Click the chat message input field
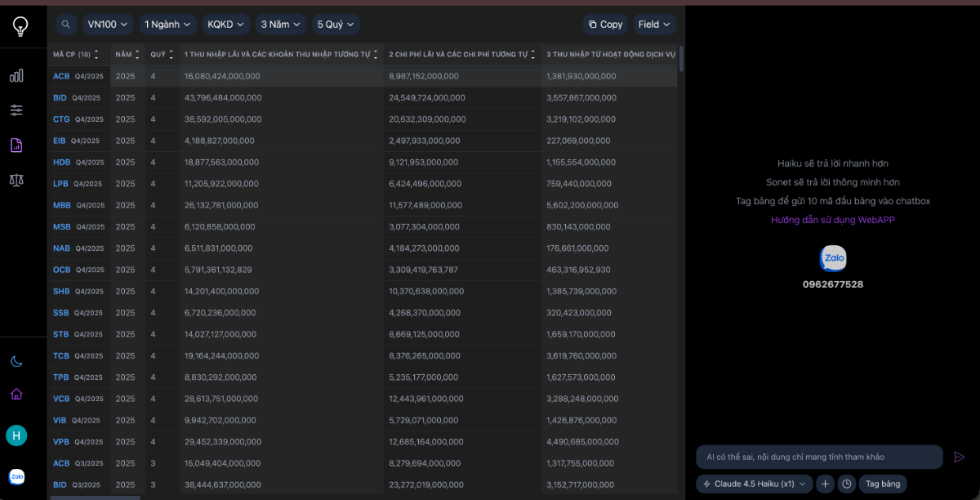 817,457
